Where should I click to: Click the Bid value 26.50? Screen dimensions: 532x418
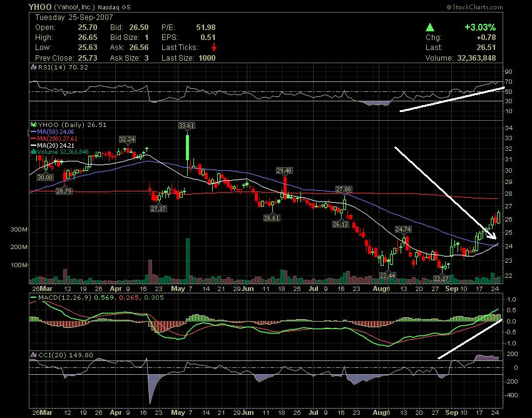click(139, 28)
